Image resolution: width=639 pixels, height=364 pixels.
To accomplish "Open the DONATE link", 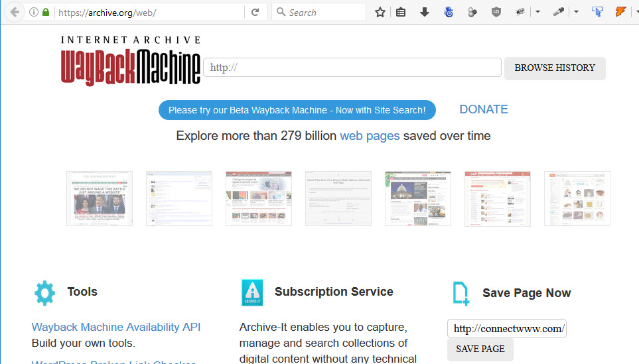I will [x=484, y=109].
